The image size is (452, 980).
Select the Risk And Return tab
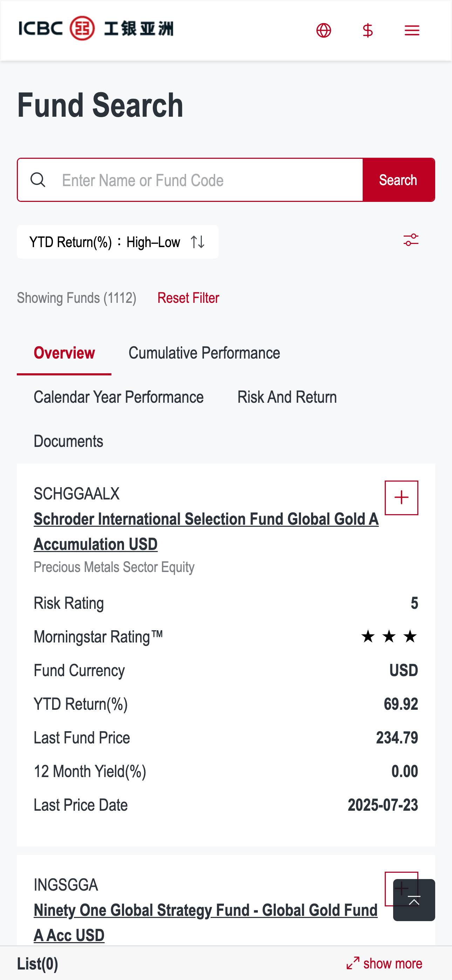coord(287,397)
